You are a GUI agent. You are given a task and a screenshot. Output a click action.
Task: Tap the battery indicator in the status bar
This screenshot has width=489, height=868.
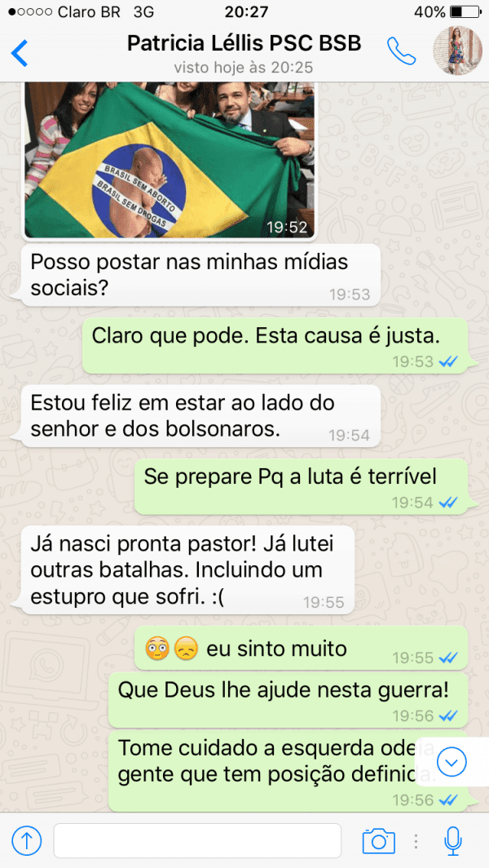465,11
